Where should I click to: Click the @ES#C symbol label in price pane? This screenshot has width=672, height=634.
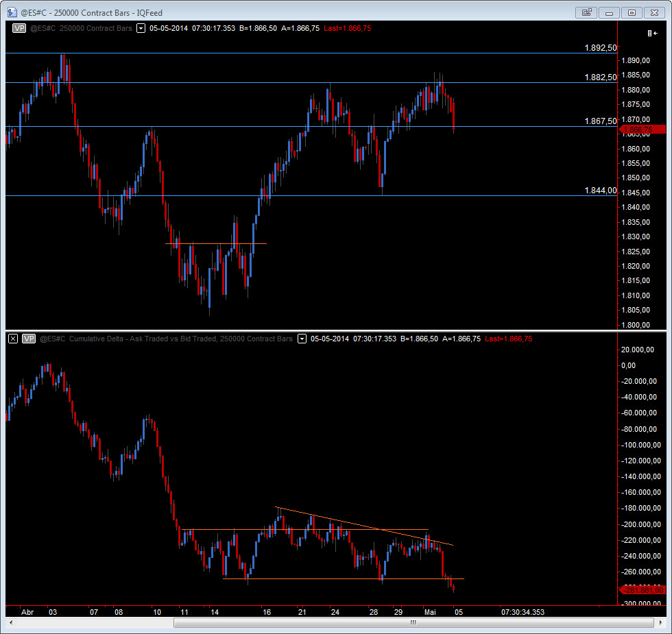(x=42, y=28)
